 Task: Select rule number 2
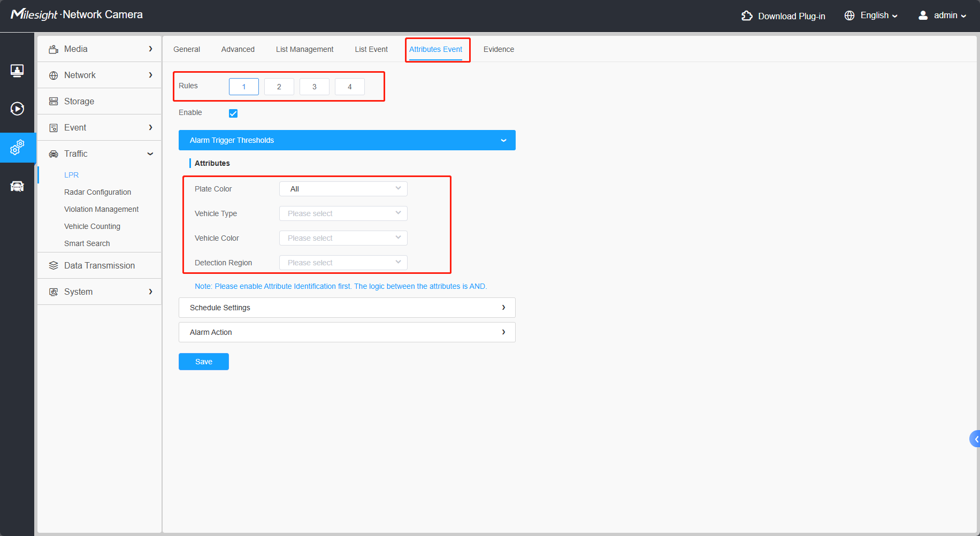[279, 87]
